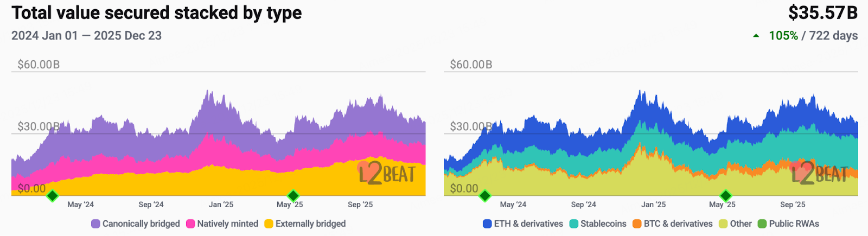This screenshot has height=236, width=868.
Task: Click the green Public RWAs legend icon
Action: click(762, 224)
